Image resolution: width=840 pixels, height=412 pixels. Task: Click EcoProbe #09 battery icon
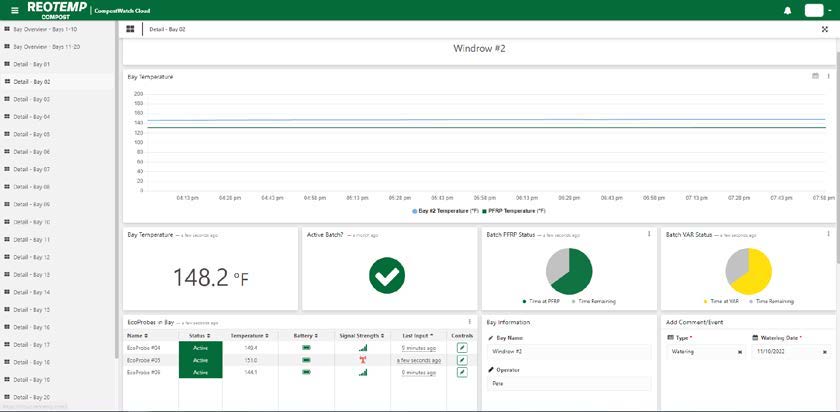306,372
